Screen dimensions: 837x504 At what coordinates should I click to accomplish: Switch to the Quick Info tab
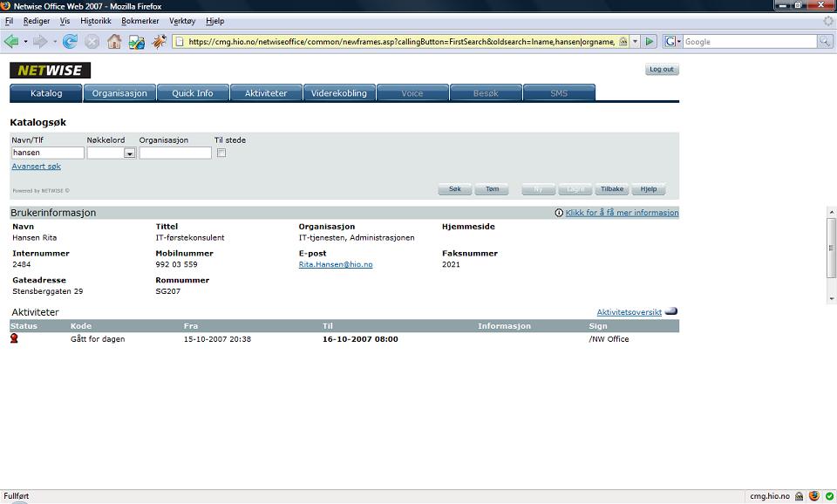193,93
